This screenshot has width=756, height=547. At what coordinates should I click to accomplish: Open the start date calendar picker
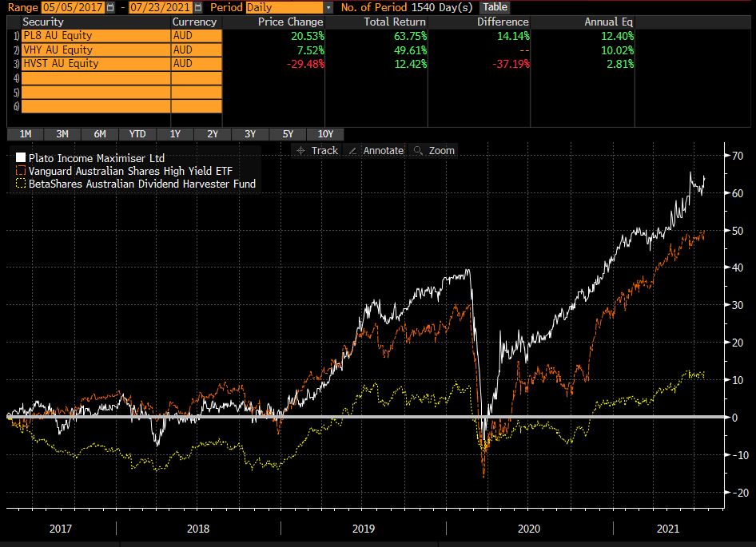[110, 7]
